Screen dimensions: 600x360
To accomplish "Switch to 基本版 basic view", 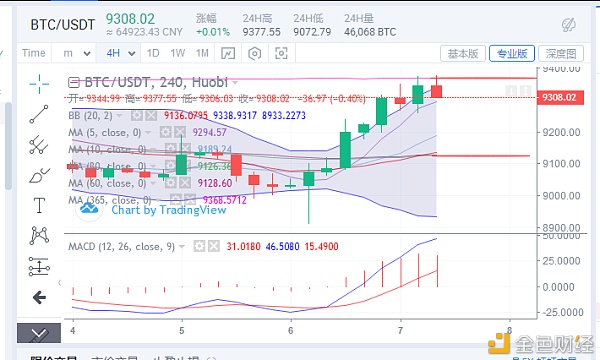I will point(463,54).
